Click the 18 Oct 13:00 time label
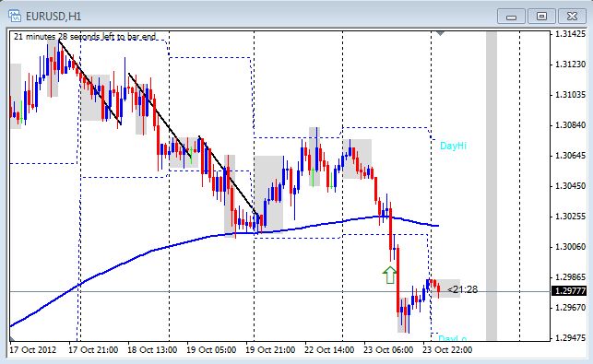Image resolution: width=593 pixels, height=364 pixels. (x=152, y=349)
